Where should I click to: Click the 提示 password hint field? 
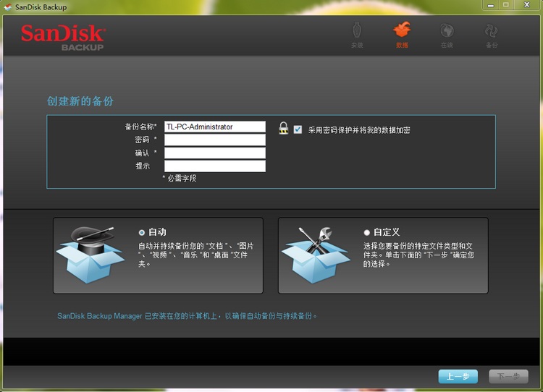[215, 166]
